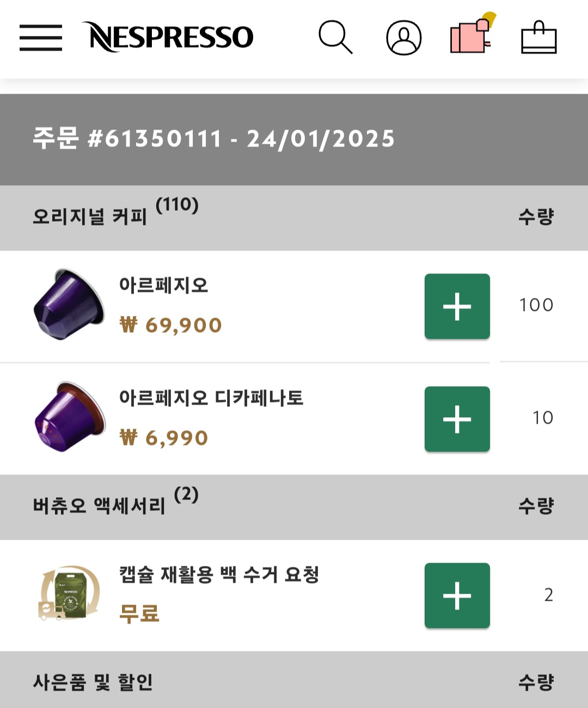The width and height of the screenshot is (588, 708).
Task: Open the search magnifier icon
Action: [x=335, y=37]
